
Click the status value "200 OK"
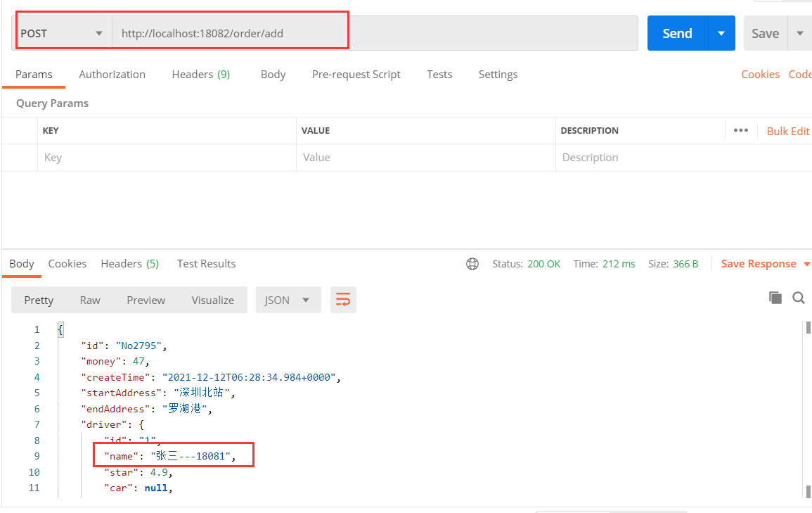tap(543, 264)
